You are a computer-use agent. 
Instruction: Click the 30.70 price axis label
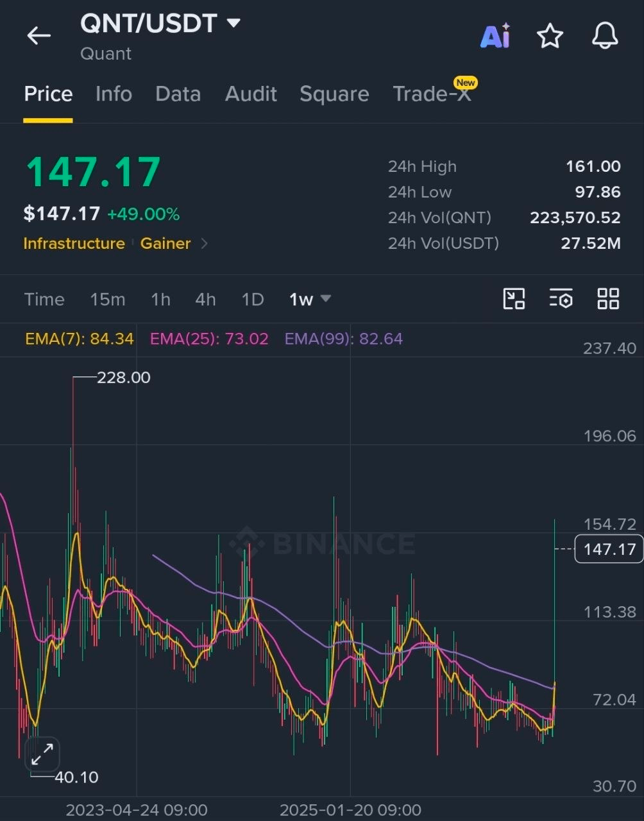coord(614,786)
